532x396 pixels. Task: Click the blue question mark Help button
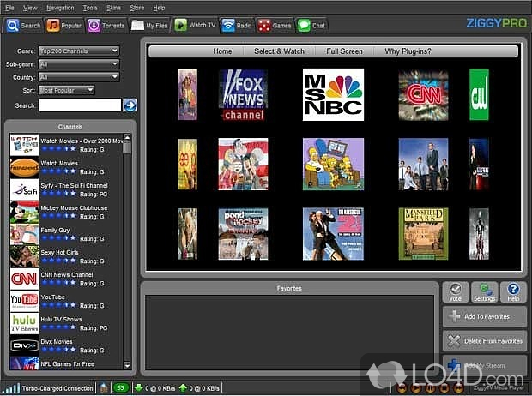(512, 292)
